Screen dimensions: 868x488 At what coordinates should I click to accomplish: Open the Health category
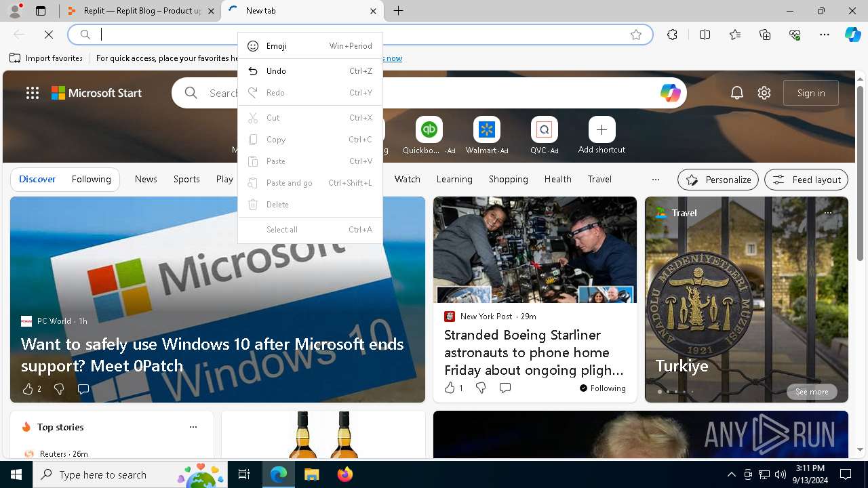(x=557, y=180)
